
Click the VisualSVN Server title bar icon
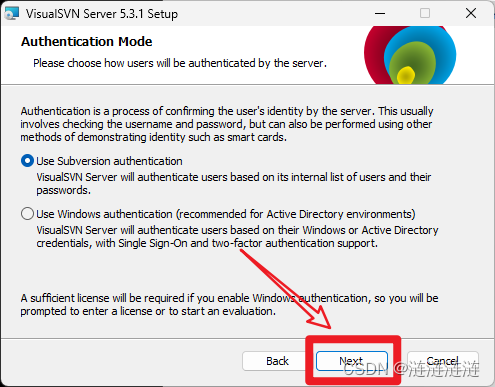click(x=12, y=13)
